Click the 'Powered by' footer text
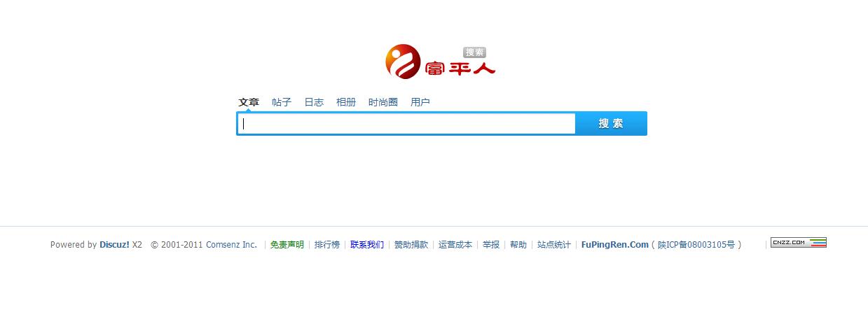The image size is (868, 326). 74,245
